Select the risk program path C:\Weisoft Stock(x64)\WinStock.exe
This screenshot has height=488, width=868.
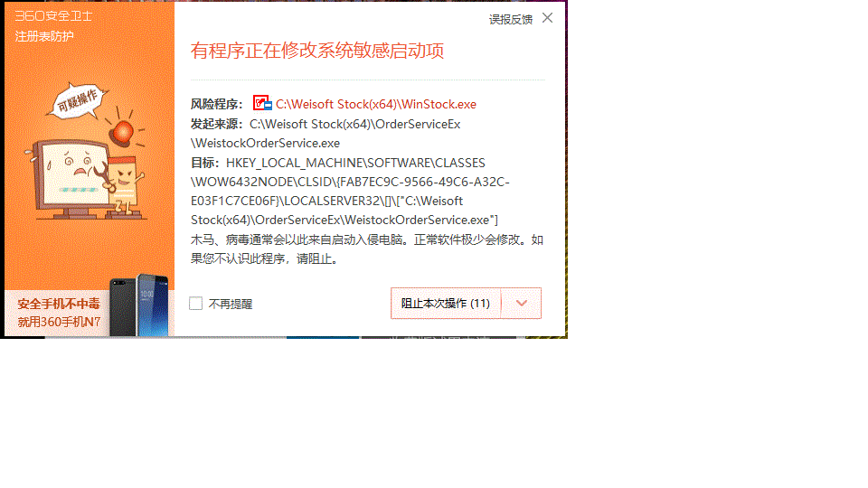point(376,104)
